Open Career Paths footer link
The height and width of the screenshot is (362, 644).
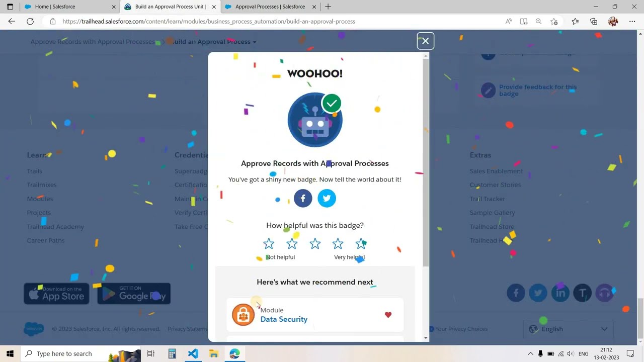click(46, 240)
